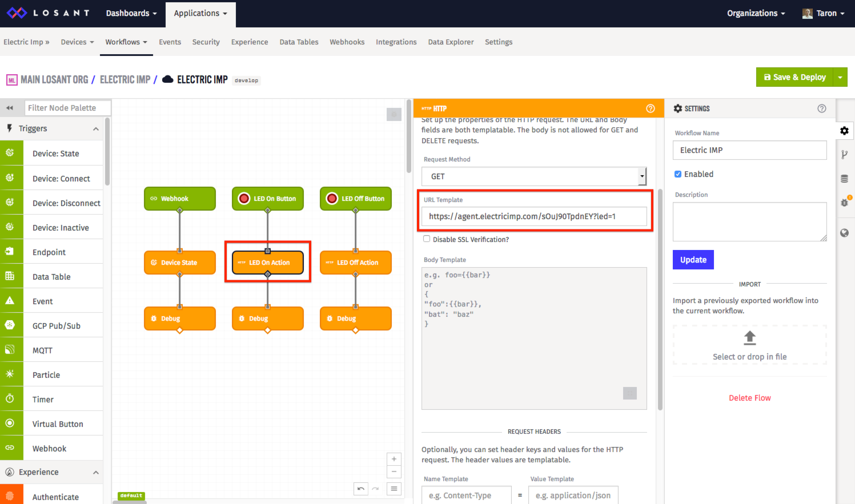This screenshot has width=855, height=504.
Task: Select the LED On Action HTTP node
Action: (x=268, y=263)
